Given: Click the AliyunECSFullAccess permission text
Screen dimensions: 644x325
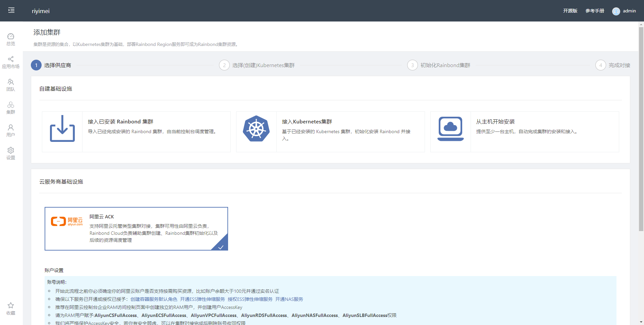Looking at the screenshot, I should 164,315.
